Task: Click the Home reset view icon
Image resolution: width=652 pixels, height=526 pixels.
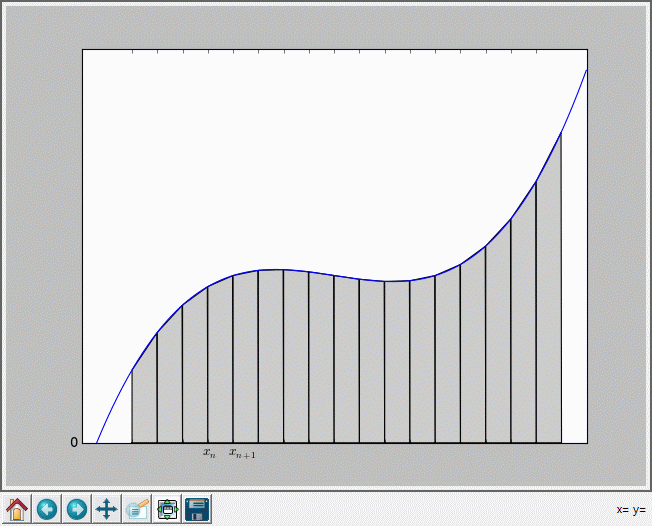Action: click(17, 509)
